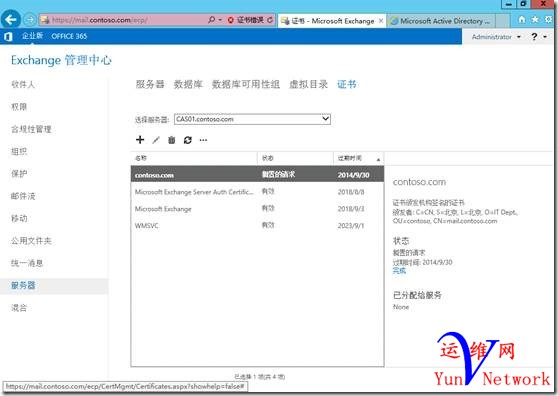Viewport: 558px width, 396px height.
Task: Expand the Administrator account dropdown
Action: 519,37
